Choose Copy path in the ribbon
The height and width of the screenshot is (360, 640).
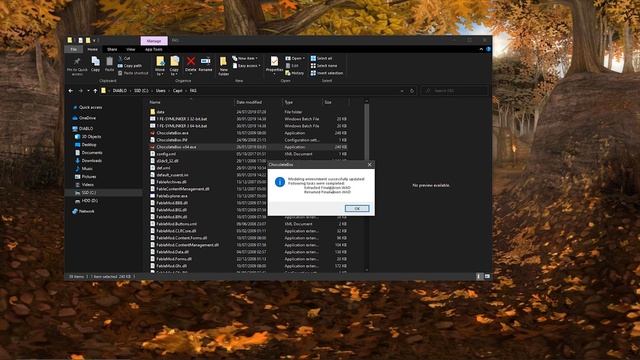click(x=130, y=66)
